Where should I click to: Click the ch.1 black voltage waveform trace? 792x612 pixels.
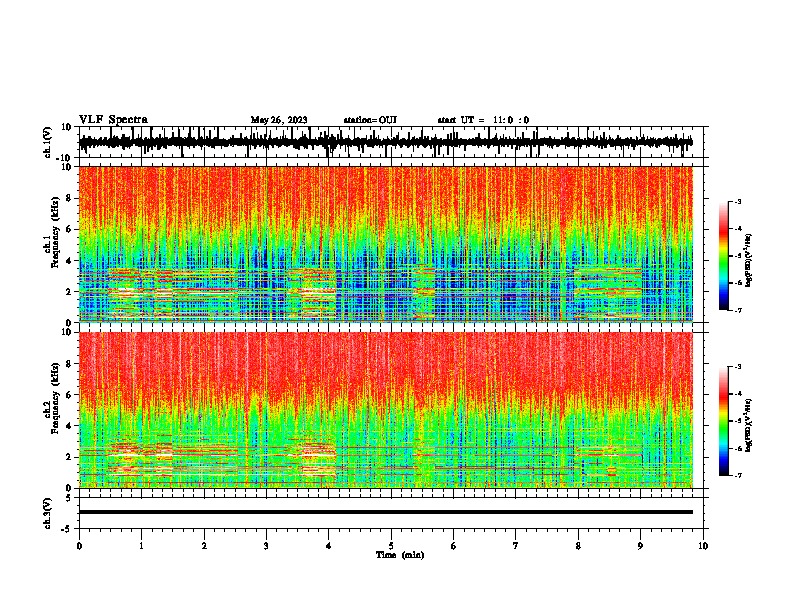pyautogui.click(x=385, y=142)
